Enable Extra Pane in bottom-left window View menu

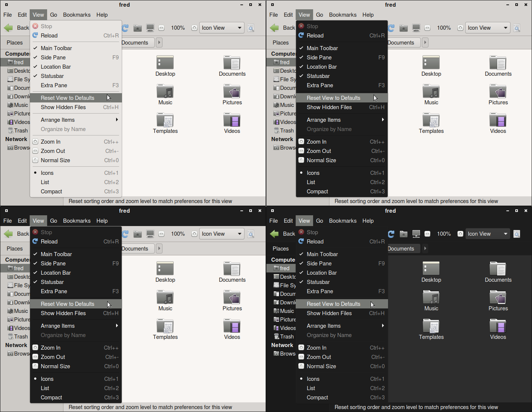pos(76,291)
